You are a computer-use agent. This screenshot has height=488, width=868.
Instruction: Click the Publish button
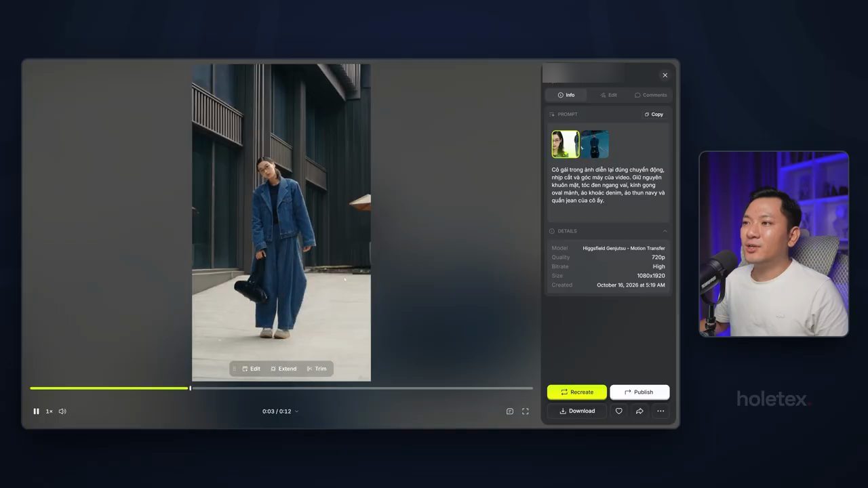point(639,392)
